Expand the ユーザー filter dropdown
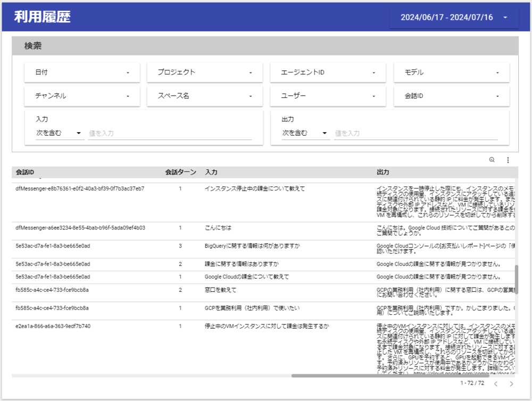 (328, 96)
